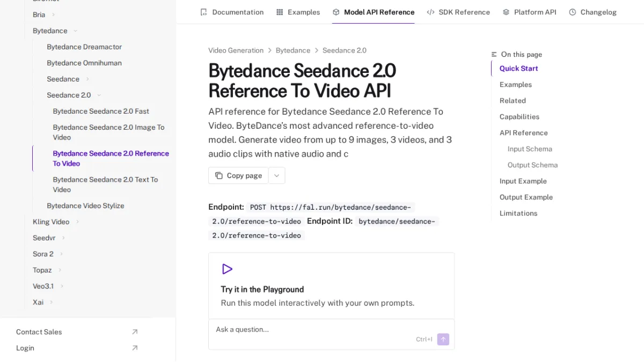This screenshot has height=362, width=644.
Task: Click the Video Generation breadcrumb
Action: coord(236,50)
